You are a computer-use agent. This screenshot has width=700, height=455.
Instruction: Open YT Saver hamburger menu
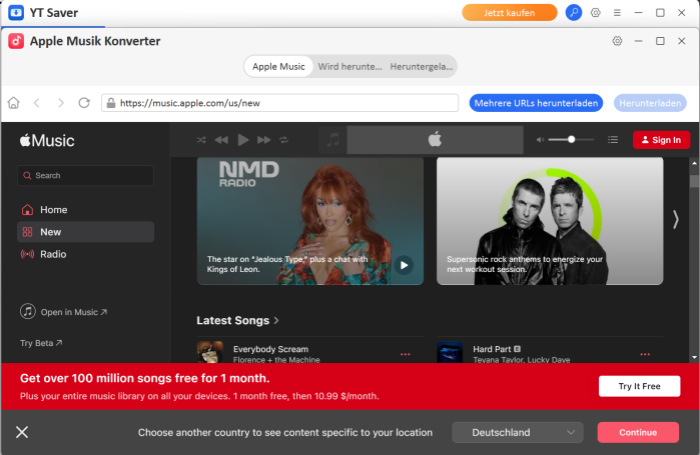pos(617,13)
